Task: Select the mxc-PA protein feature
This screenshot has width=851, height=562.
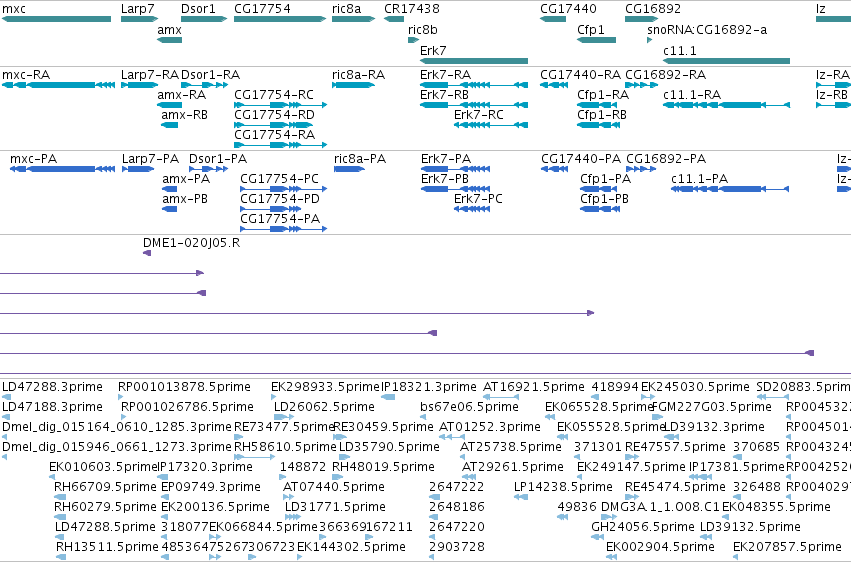Action: tap(62, 169)
